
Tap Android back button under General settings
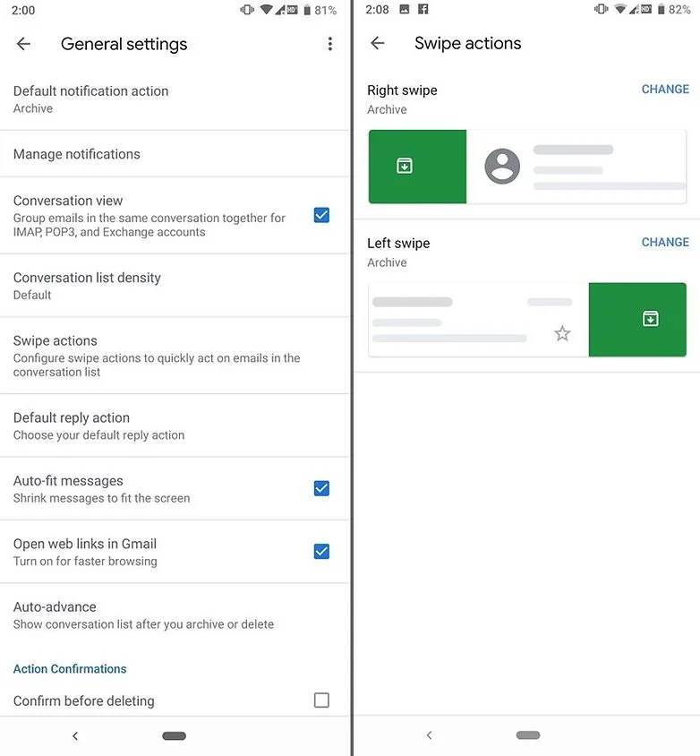(x=75, y=735)
